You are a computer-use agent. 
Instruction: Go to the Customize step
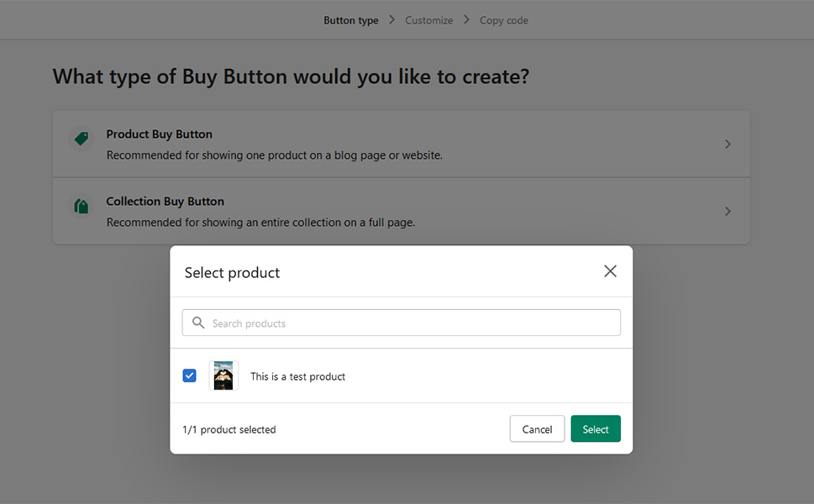pos(428,20)
